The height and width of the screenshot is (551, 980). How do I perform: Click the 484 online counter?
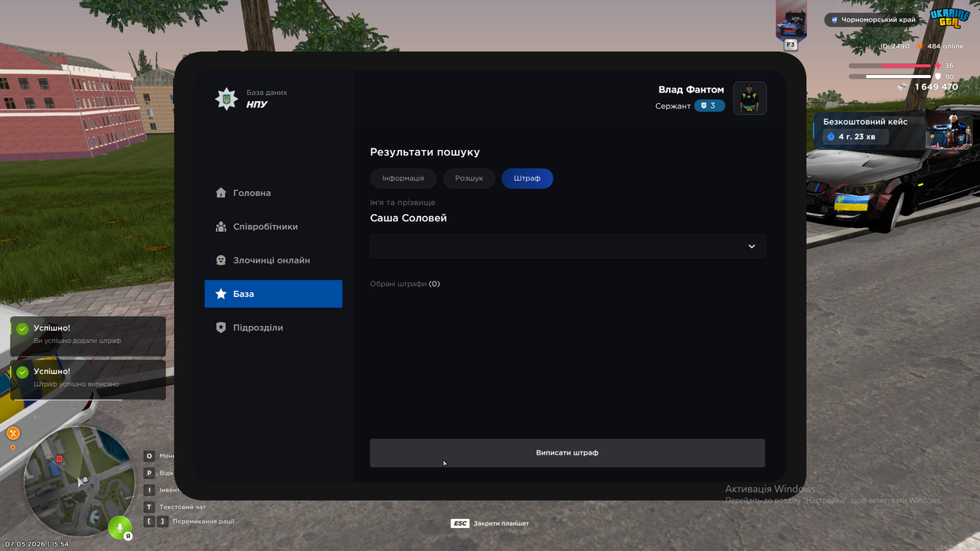pos(946,47)
